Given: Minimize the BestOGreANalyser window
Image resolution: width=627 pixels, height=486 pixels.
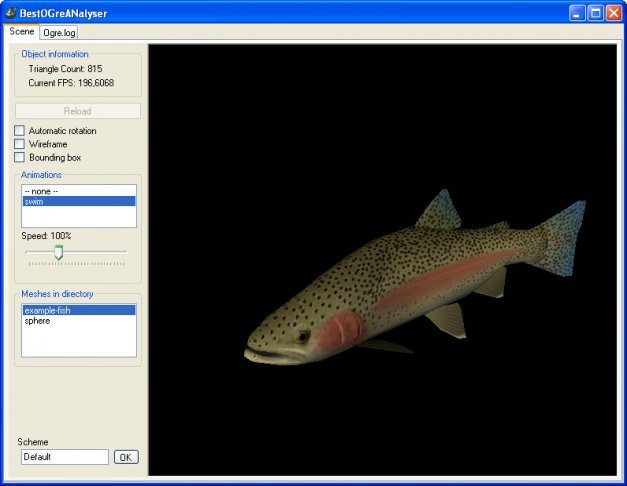Looking at the screenshot, I should pos(578,13).
